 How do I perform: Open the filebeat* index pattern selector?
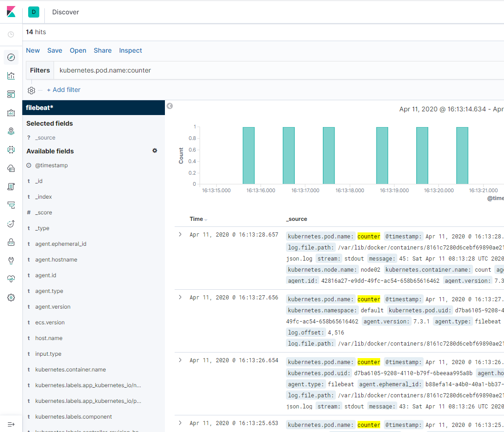click(x=93, y=108)
